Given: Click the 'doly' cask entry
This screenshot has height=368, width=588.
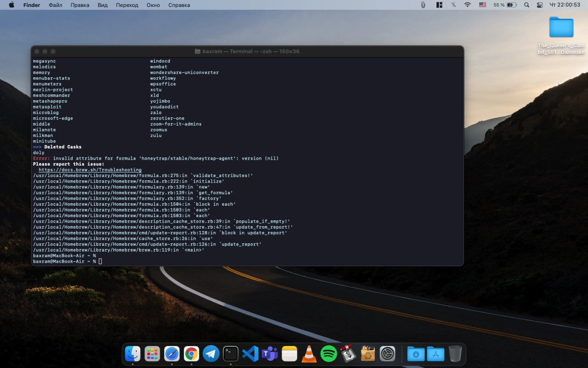Looking at the screenshot, I should tap(39, 153).
